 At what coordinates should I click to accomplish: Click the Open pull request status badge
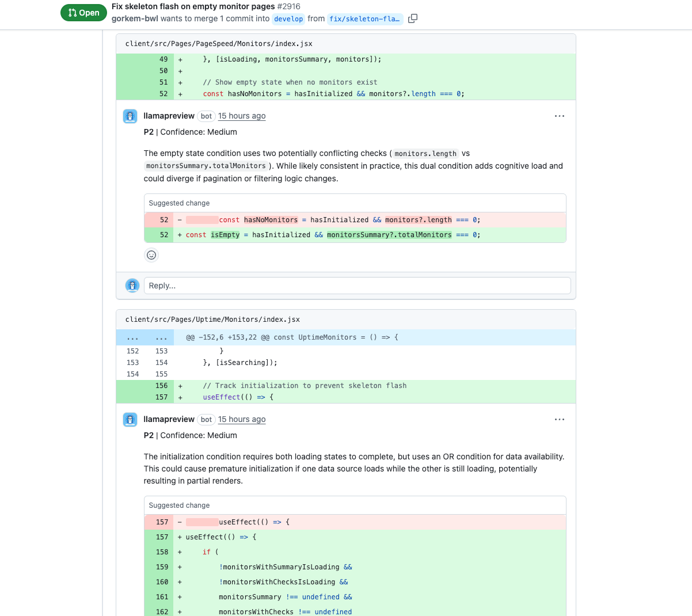click(83, 13)
